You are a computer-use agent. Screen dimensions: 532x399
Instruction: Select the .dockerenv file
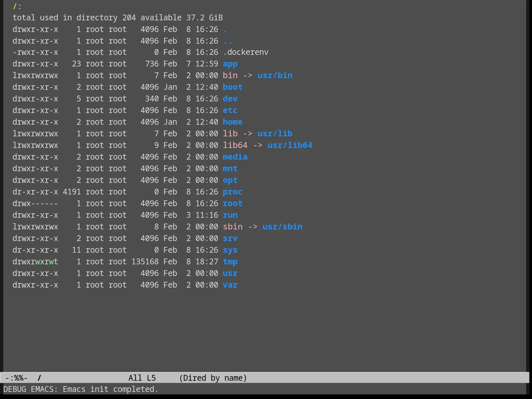coord(245,52)
